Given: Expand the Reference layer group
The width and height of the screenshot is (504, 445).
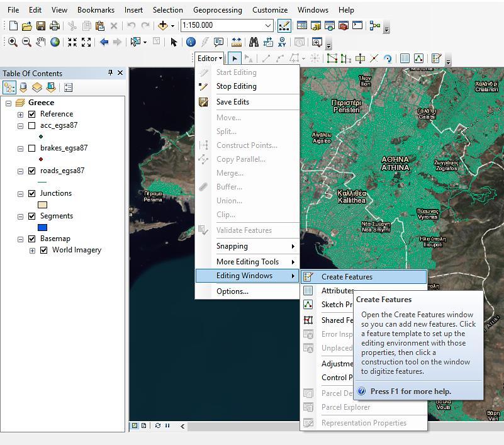Looking at the screenshot, I should coord(20,115).
